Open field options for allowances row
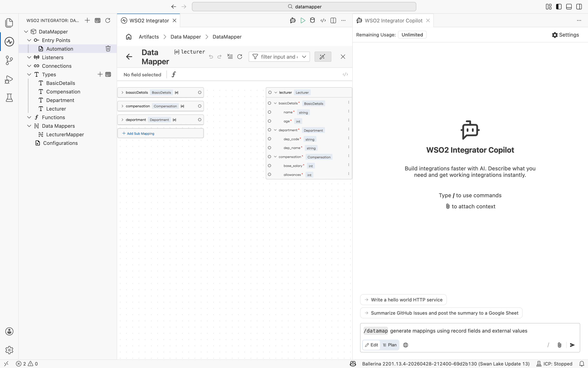The height and width of the screenshot is (368, 588). (x=348, y=174)
